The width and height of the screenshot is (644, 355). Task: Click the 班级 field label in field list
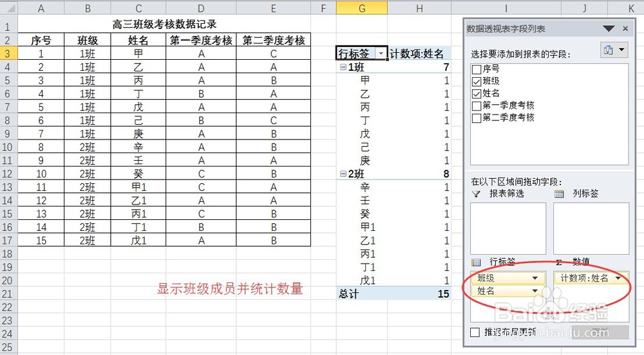[491, 81]
